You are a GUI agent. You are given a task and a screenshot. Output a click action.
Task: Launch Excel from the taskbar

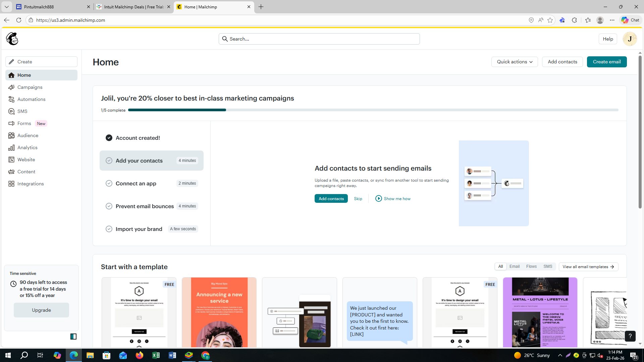point(156,355)
